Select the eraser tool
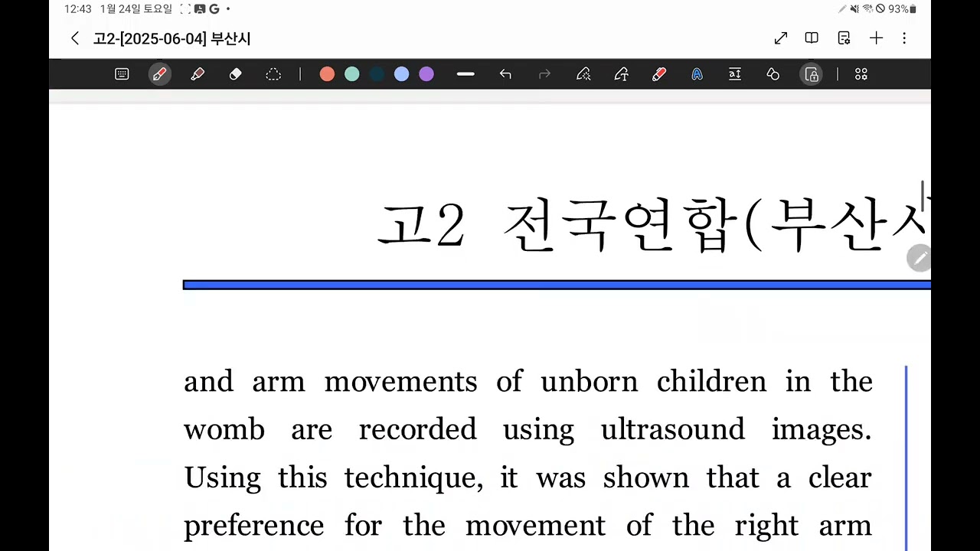The image size is (980, 551). coord(236,74)
